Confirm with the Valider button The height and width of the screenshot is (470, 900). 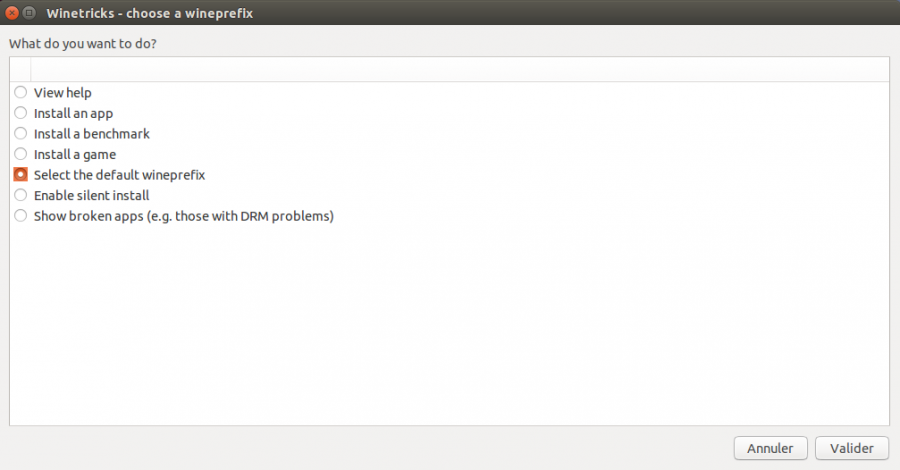(852, 448)
